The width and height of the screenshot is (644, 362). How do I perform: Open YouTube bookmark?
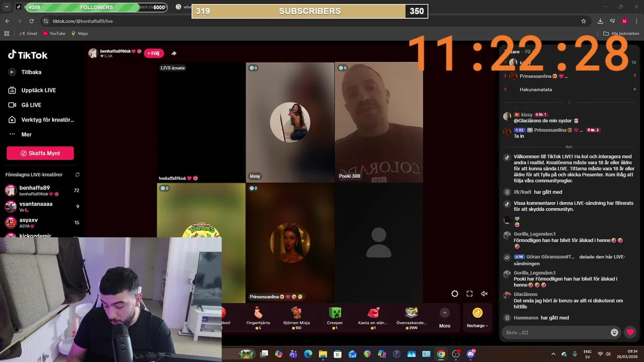click(x=54, y=34)
